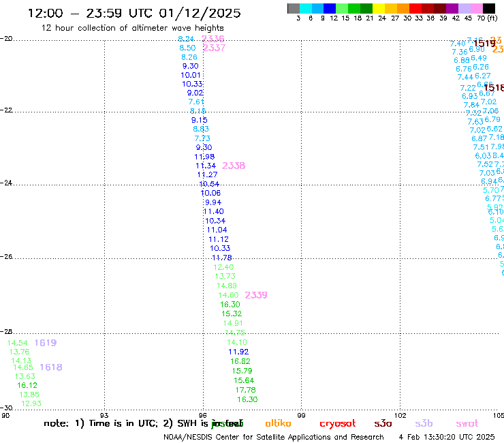Select the swot satellite legend label
The width and height of the screenshot is (504, 443).
467,423
